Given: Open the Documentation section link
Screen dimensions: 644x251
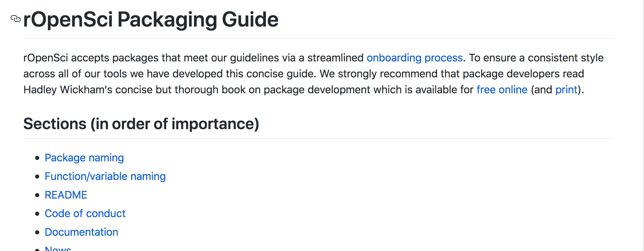Looking at the screenshot, I should 82,232.
